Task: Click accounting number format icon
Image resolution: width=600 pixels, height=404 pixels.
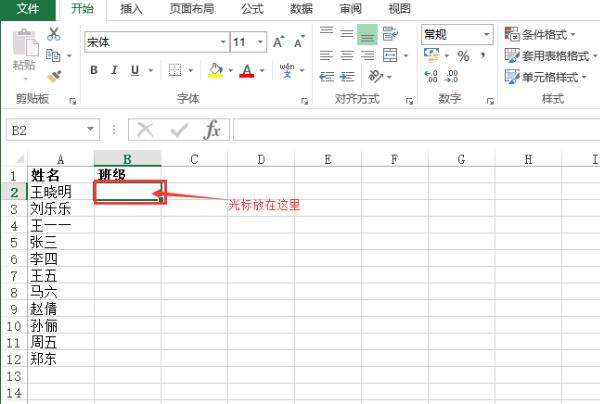Action: point(432,55)
